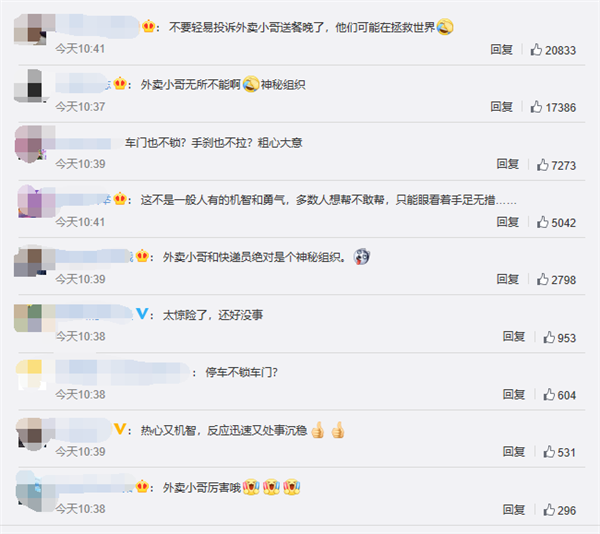Reply to 外卖小哥厉害哦 comment
This screenshot has width=600, height=534.
click(x=514, y=510)
